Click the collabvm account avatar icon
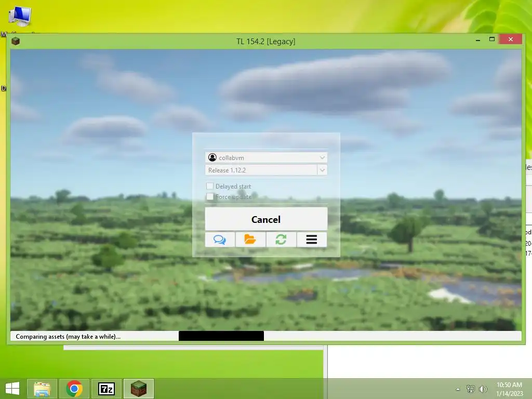 pyautogui.click(x=212, y=157)
